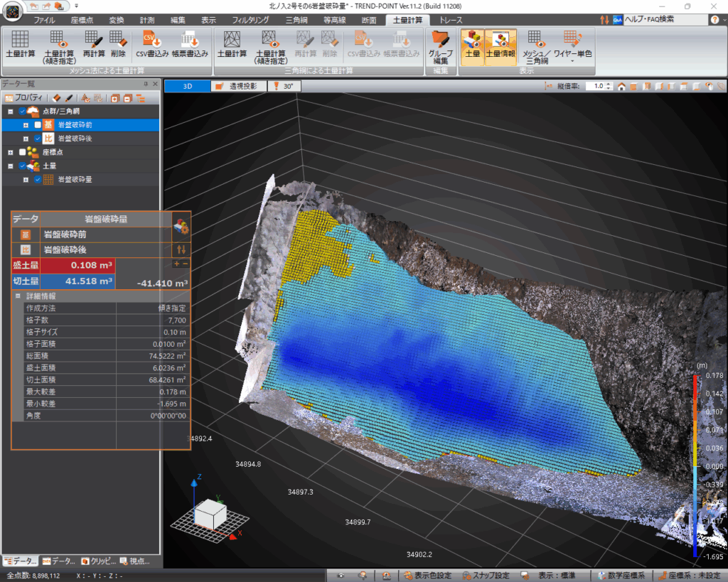Click mesh-method 土量計算(傾き指定) icon
This screenshot has height=582, width=728.
(59, 48)
